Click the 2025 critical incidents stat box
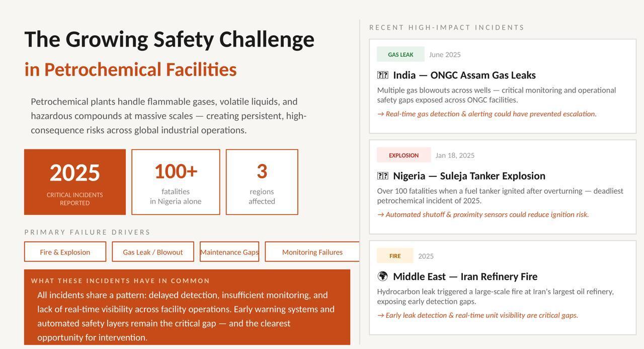Screen dimensions: 644x349 tap(75, 182)
